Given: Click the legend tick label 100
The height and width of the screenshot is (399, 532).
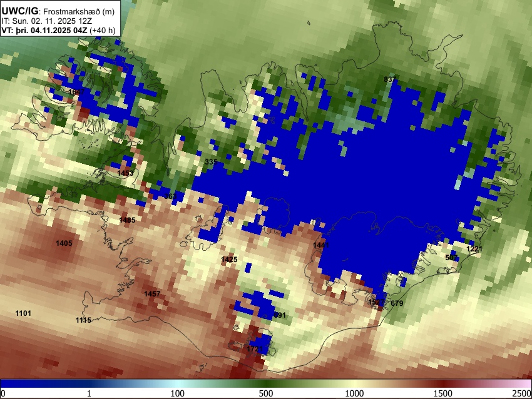Looking at the screenshot, I should click(178, 393).
